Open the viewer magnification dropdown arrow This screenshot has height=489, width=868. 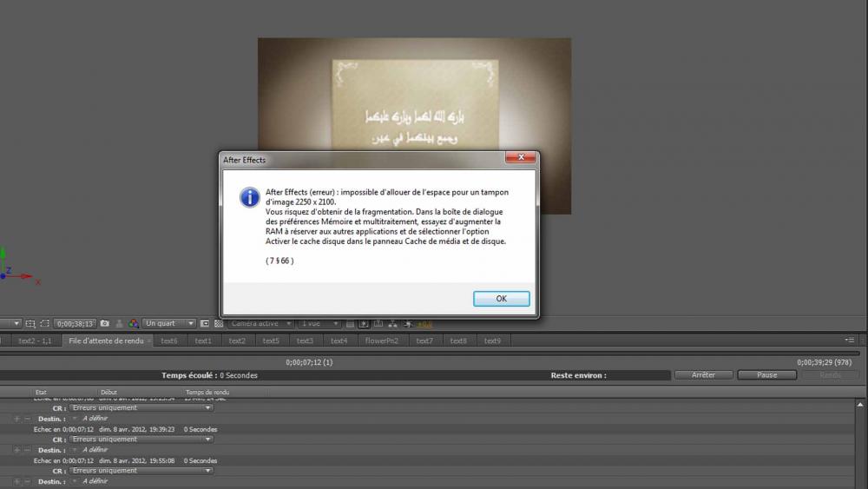[x=16, y=323]
